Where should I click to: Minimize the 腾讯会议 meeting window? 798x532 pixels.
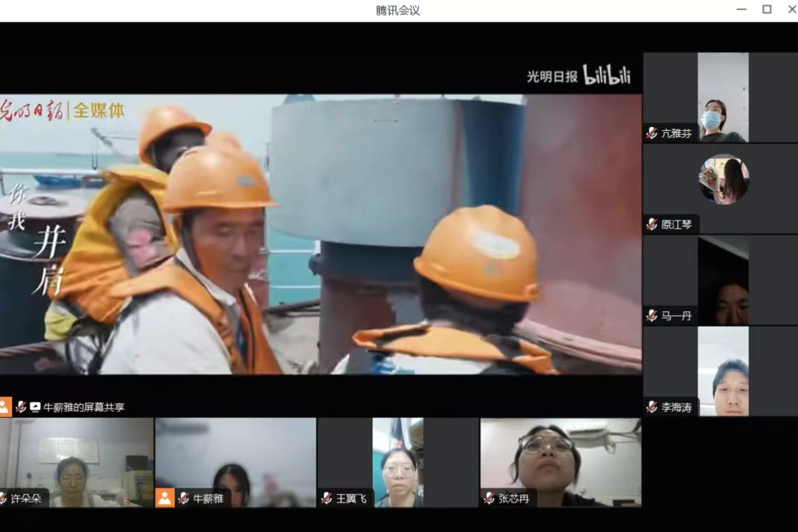[741, 9]
